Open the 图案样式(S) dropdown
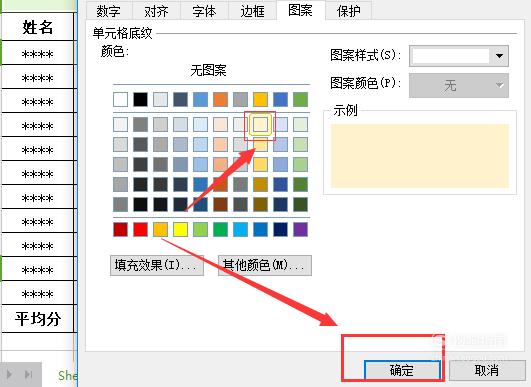The height and width of the screenshot is (387, 531). (x=459, y=56)
